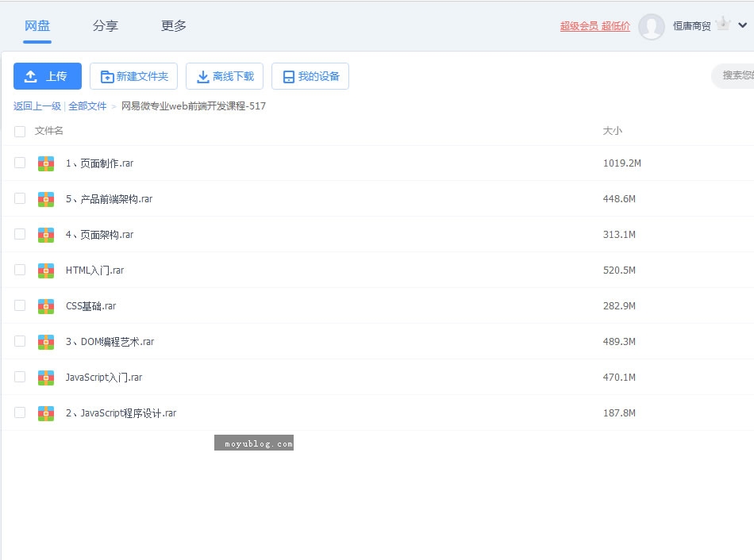
Task: Check the box for 1、页面制作.rar
Action: 20,163
